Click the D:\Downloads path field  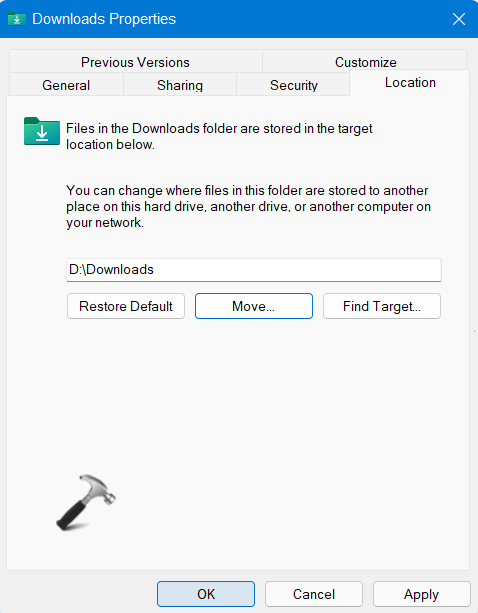pos(254,270)
